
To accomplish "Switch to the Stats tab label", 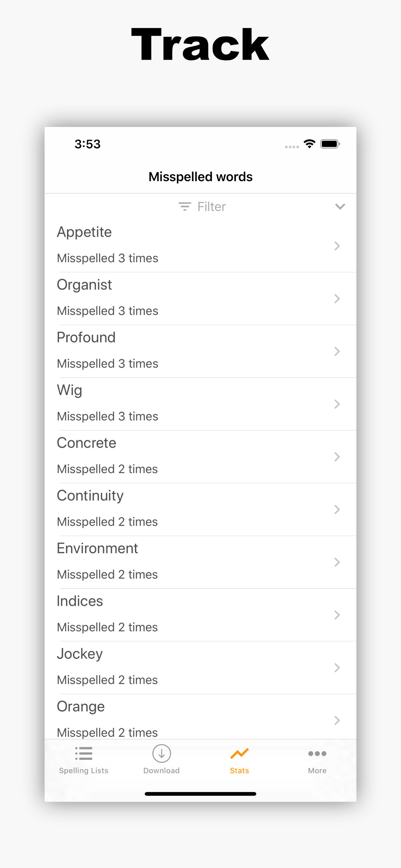I will click(x=239, y=770).
